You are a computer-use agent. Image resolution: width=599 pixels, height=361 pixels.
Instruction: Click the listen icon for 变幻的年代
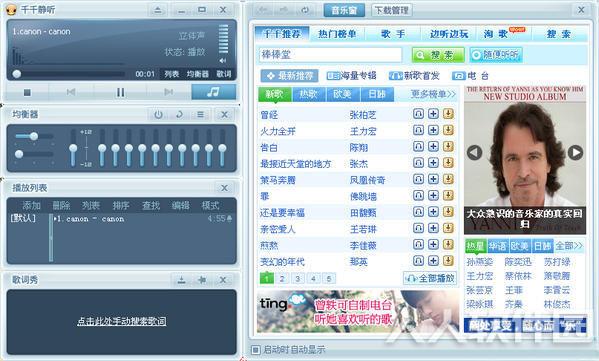(418, 261)
